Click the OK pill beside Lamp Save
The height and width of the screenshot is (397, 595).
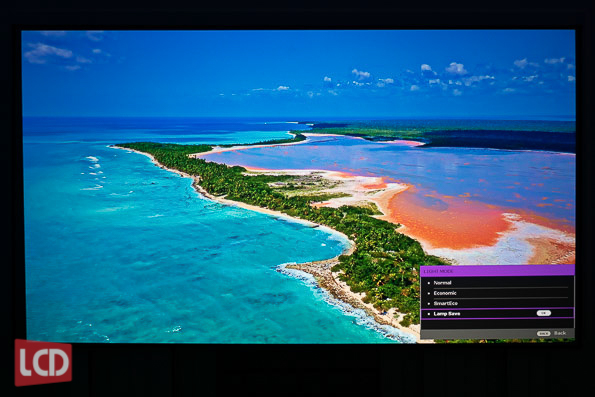pyautogui.click(x=543, y=313)
